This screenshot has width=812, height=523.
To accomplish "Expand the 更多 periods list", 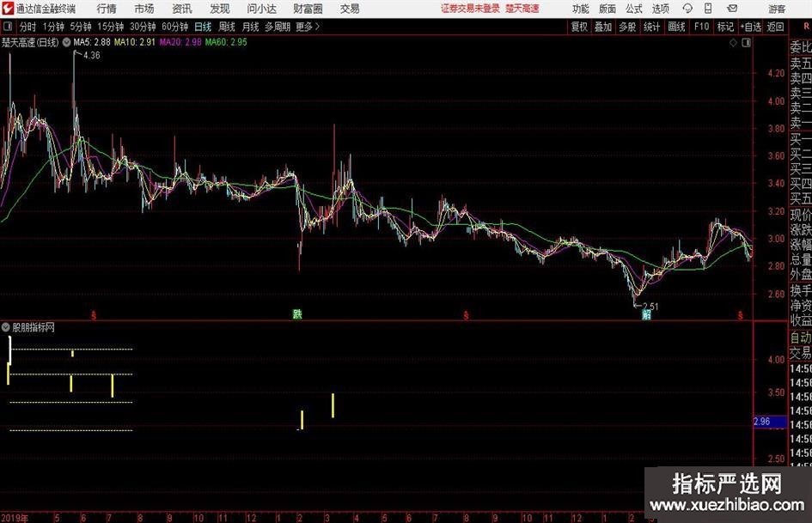I will [308, 27].
